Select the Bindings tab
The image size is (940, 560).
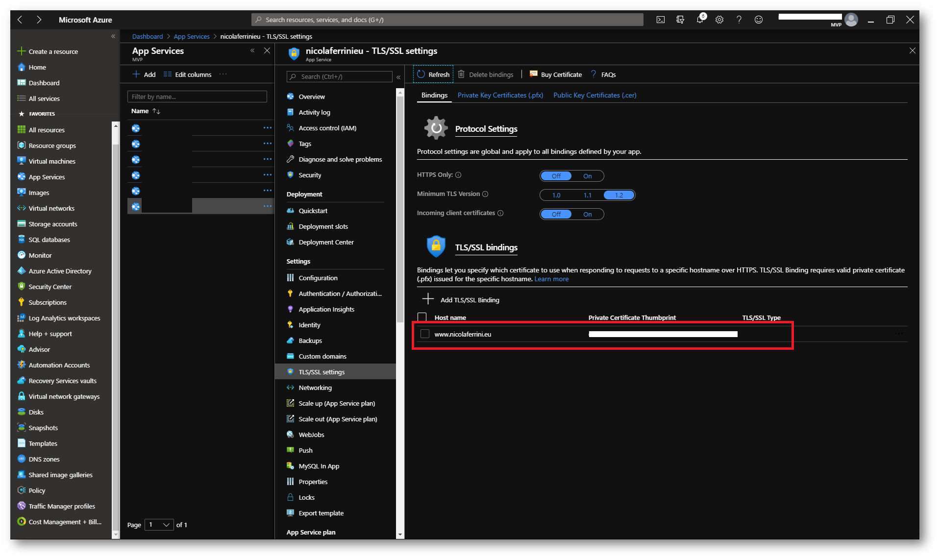(434, 95)
